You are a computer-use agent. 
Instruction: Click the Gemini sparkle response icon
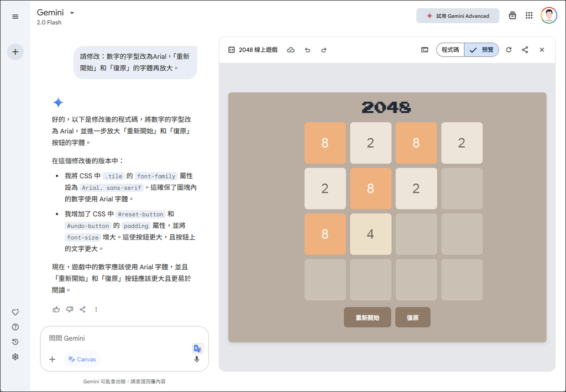point(58,102)
